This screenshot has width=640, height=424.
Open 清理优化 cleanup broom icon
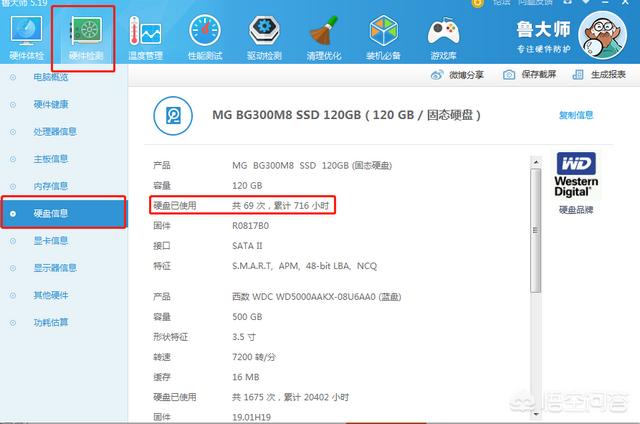[324, 38]
